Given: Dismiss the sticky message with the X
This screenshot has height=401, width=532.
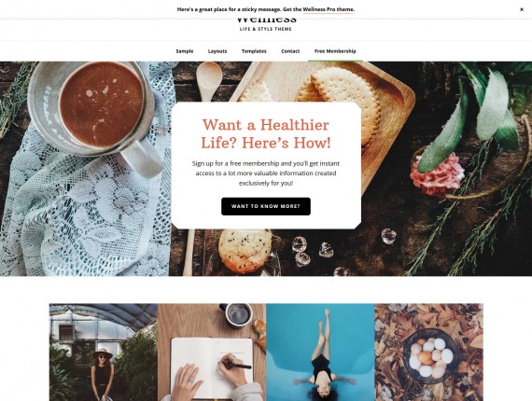Looking at the screenshot, I should pyautogui.click(x=522, y=9).
